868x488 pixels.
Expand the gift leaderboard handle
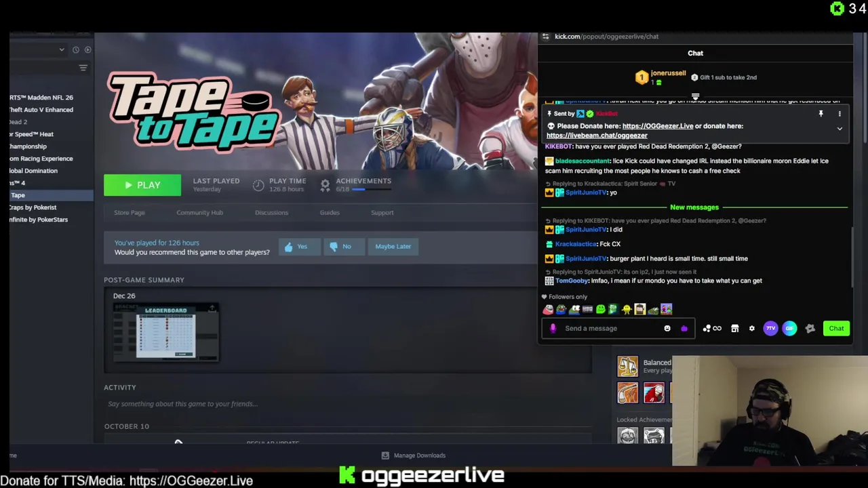pyautogui.click(x=695, y=97)
